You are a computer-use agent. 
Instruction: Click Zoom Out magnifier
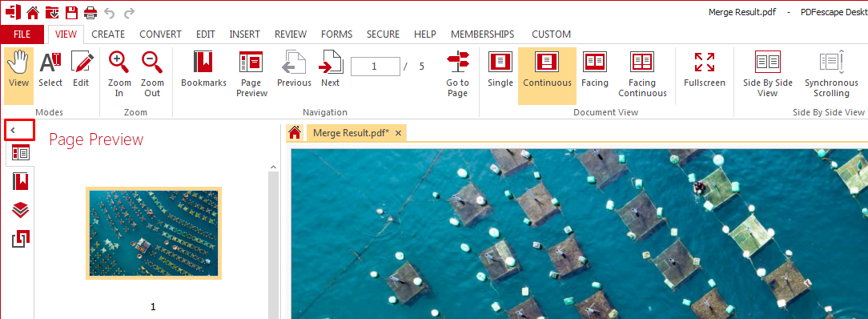pyautogui.click(x=151, y=74)
